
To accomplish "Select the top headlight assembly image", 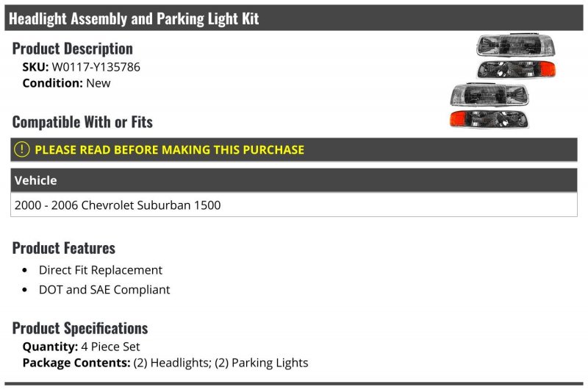I will (516, 45).
